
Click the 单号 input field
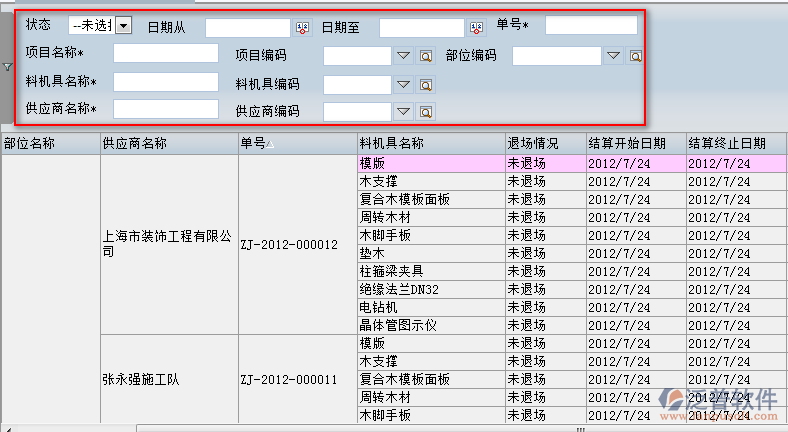click(590, 25)
